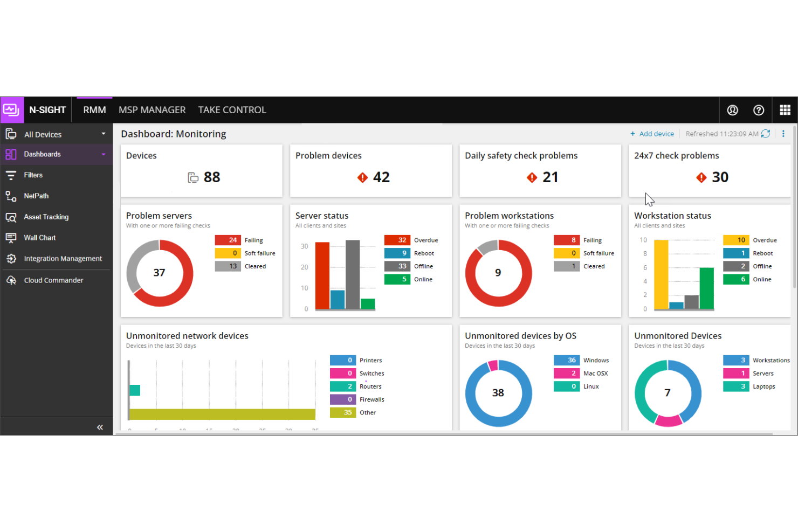The width and height of the screenshot is (798, 532).
Task: Select the Dashboards sidebar icon
Action: 11,154
